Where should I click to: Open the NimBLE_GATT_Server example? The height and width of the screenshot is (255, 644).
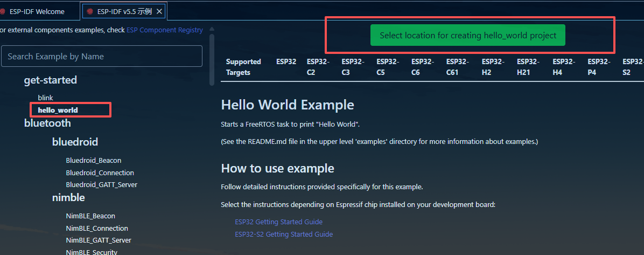point(99,240)
